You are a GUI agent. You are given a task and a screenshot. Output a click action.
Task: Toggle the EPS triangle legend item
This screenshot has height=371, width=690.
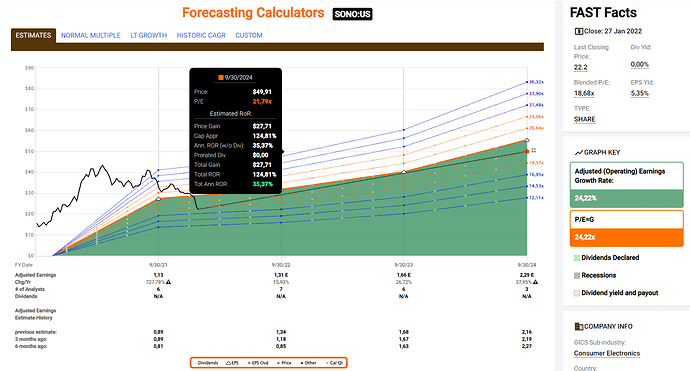[x=232, y=363]
